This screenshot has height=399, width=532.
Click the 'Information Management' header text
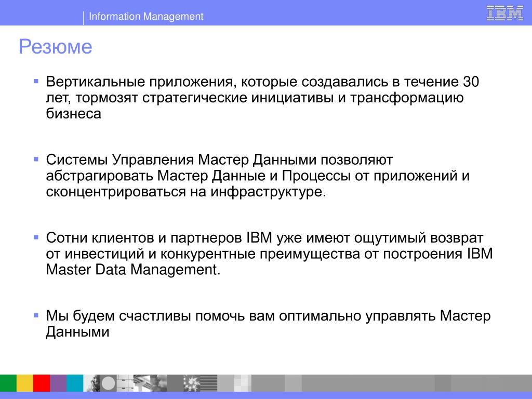click(x=146, y=16)
